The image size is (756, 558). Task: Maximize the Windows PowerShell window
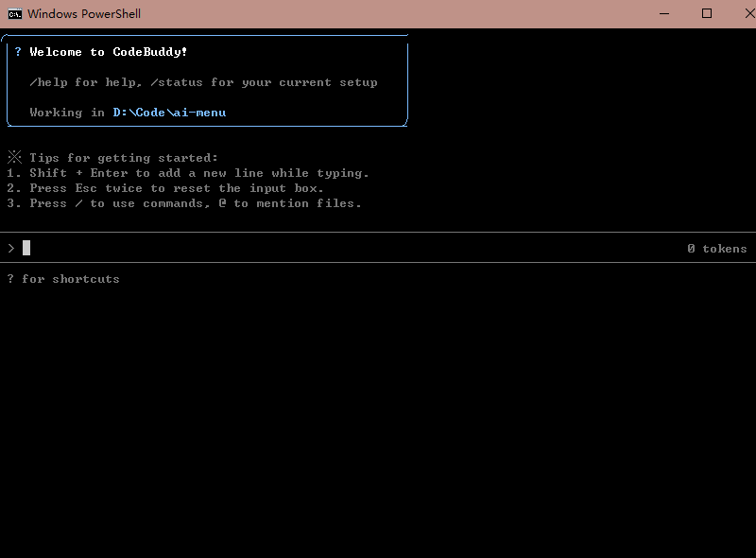pyautogui.click(x=706, y=13)
